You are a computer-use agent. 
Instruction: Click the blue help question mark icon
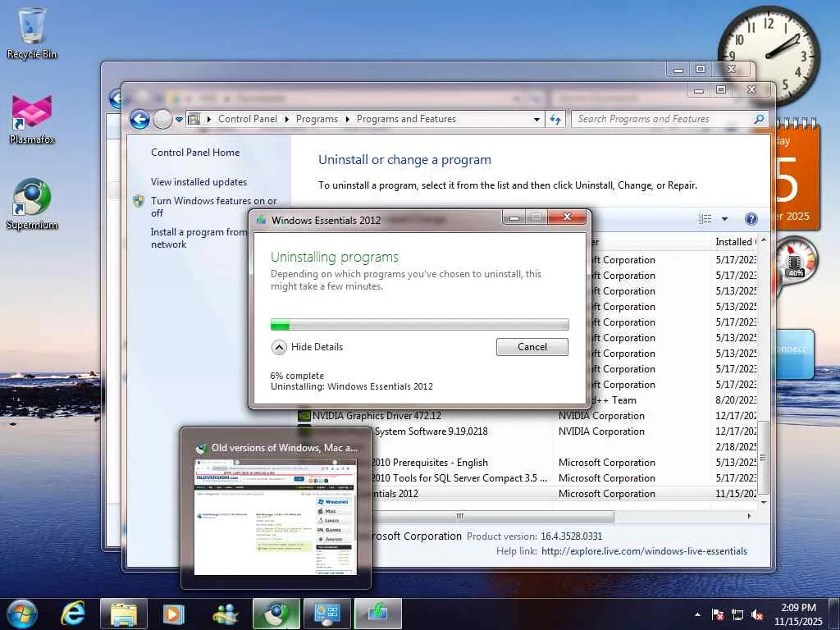click(x=751, y=218)
